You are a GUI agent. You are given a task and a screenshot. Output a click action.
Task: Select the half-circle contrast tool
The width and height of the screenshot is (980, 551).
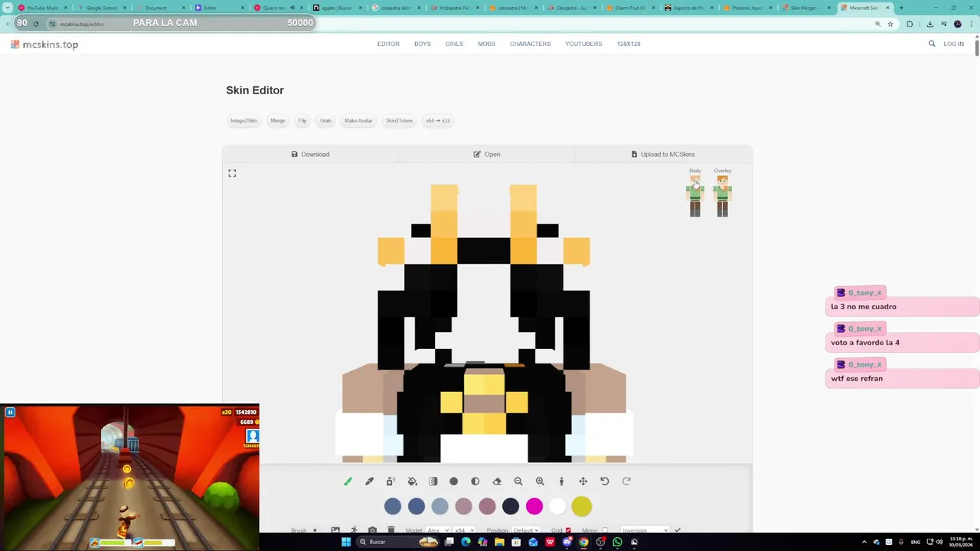pos(475,481)
